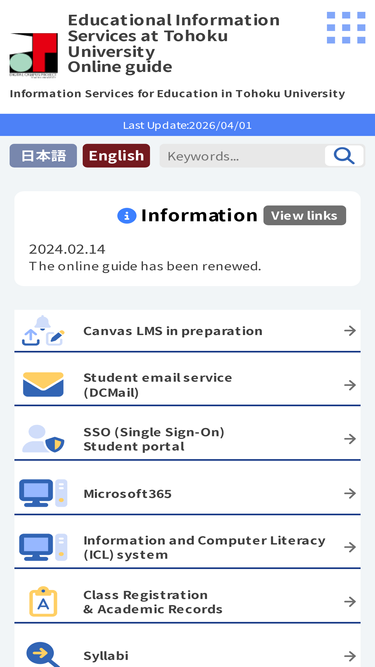The image size is (375, 667).
Task: Expand Microsoft365 row arrow
Action: [x=350, y=493]
